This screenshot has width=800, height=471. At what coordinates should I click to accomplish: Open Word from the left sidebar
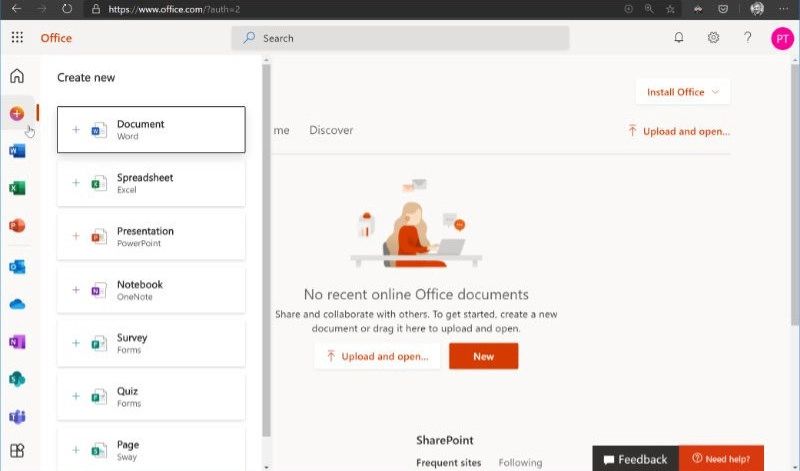[17, 151]
